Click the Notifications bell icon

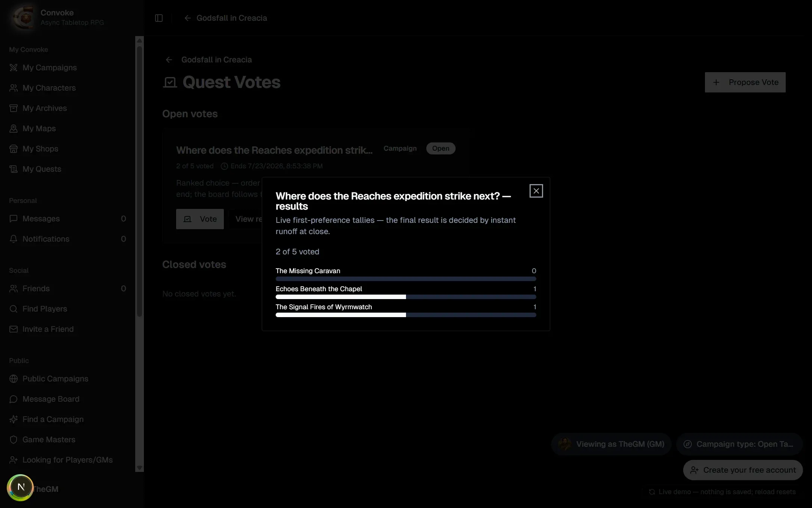[x=14, y=239]
